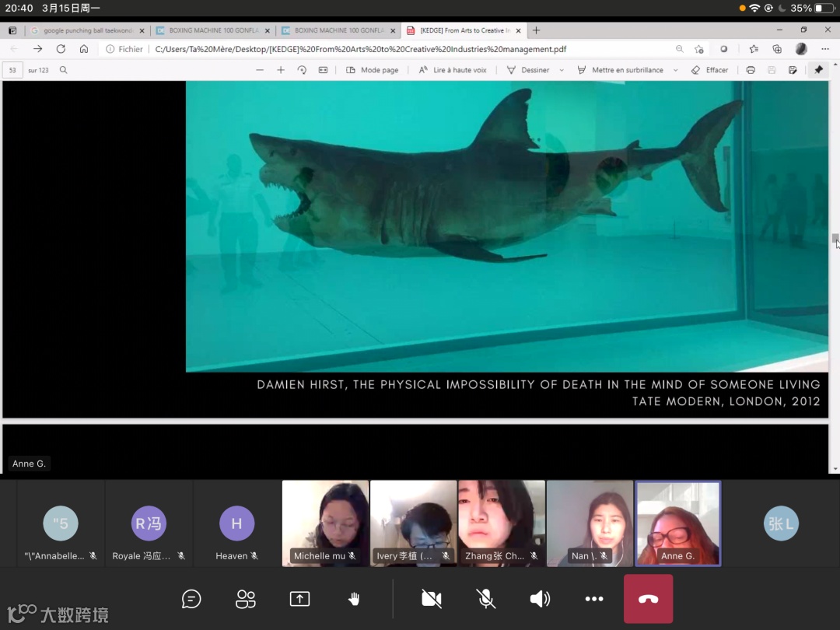Screen dimensions: 840x630
Task: Rotate the PDF page
Action: pos(302,70)
